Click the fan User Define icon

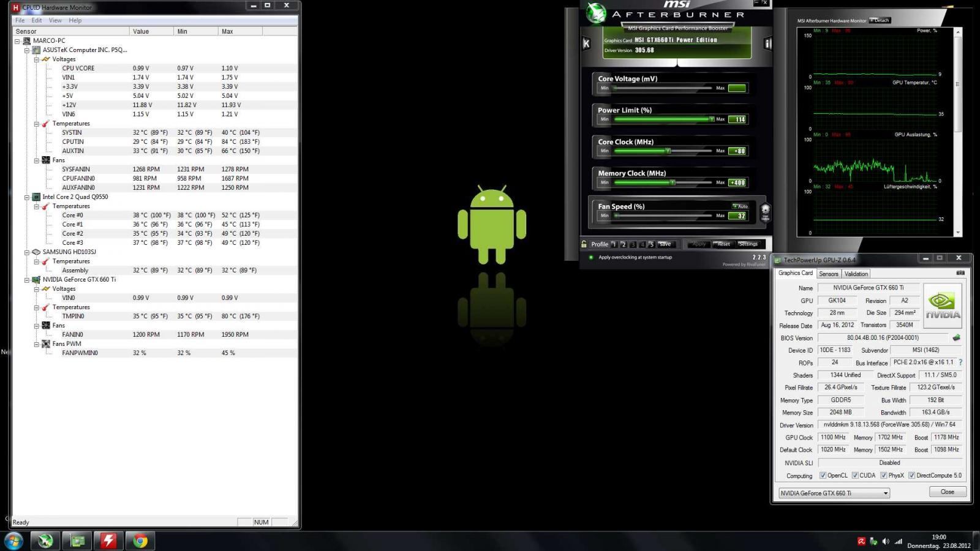(765, 212)
